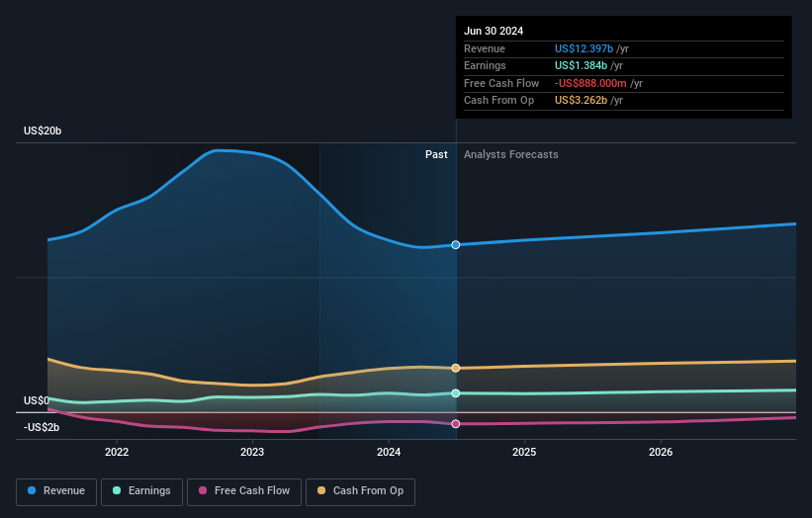Toggle the Cash From Op legend button
Image resolution: width=812 pixels, height=518 pixels.
360,491
